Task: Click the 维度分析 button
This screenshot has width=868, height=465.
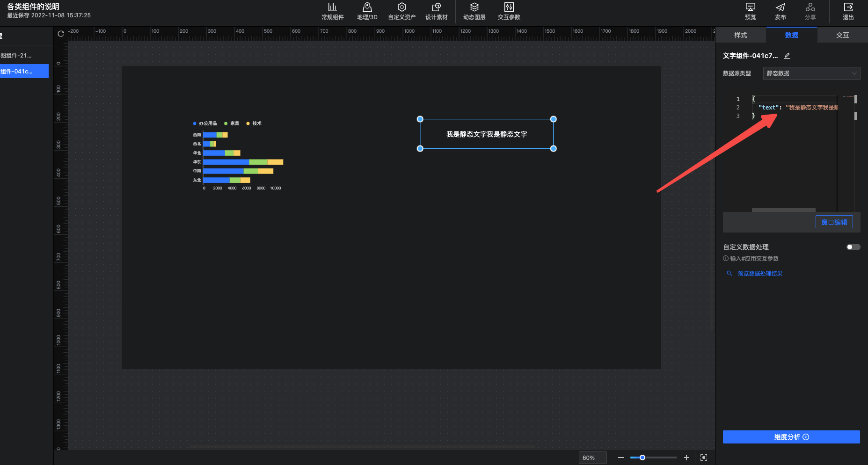Action: (791, 437)
